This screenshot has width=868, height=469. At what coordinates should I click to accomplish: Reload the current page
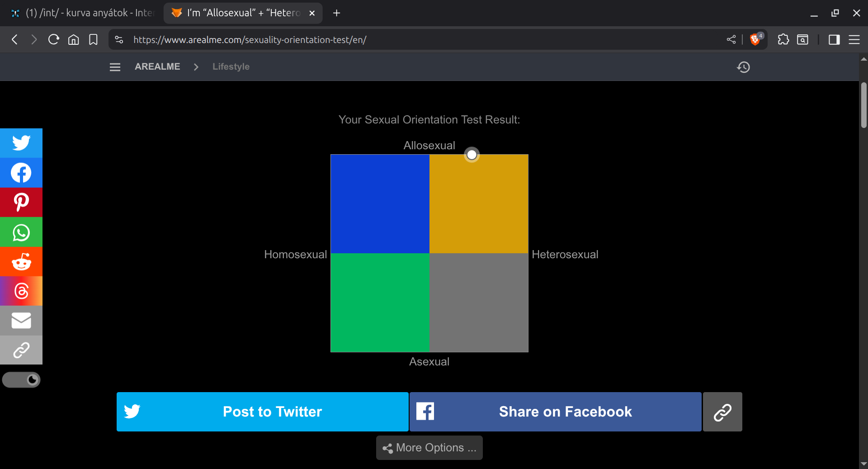54,40
